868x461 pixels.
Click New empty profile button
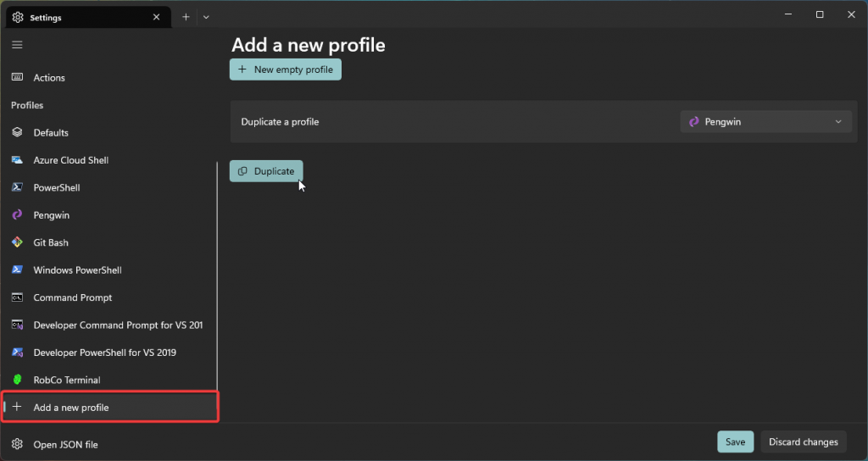pos(286,69)
